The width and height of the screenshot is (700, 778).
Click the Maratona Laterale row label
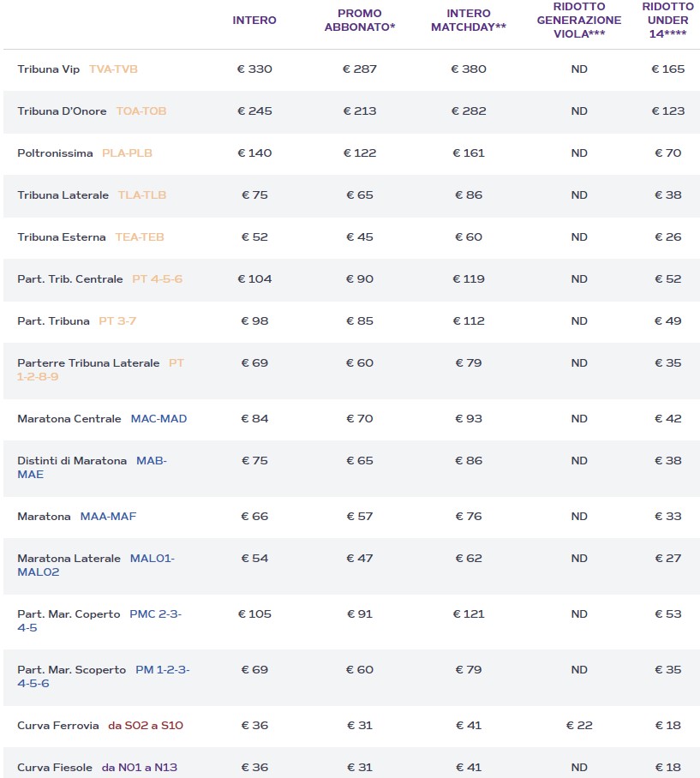69,559
